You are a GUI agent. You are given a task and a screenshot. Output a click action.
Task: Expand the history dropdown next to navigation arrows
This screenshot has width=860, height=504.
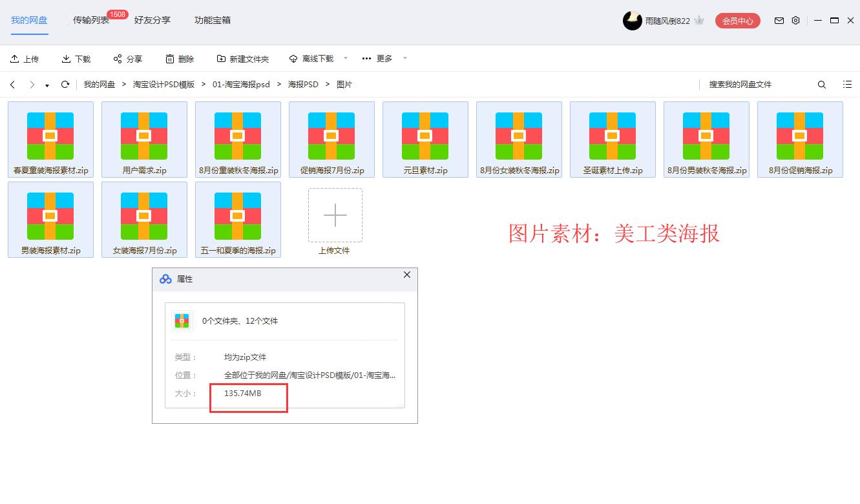pos(46,85)
